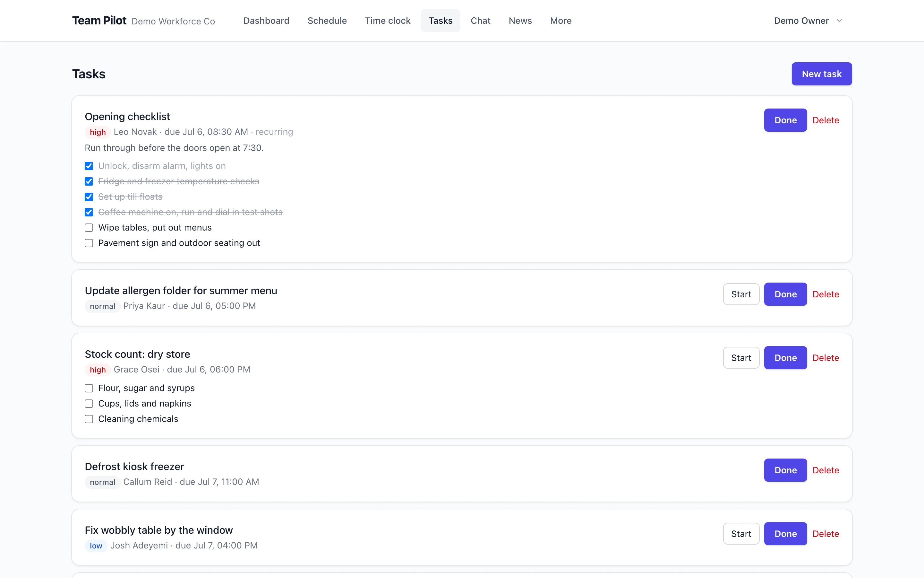This screenshot has width=924, height=578.
Task: Click 'Defrost kiosk freezer' title
Action: pos(134,466)
